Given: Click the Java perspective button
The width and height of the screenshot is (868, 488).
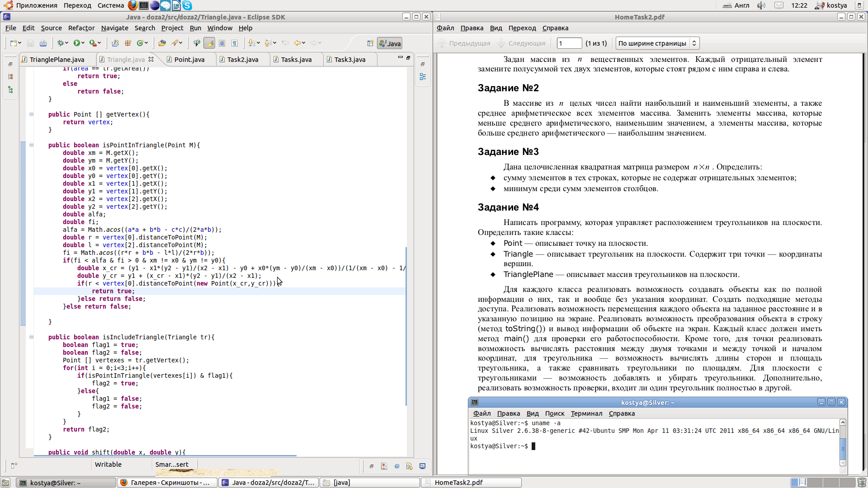Looking at the screenshot, I should pyautogui.click(x=390, y=43).
